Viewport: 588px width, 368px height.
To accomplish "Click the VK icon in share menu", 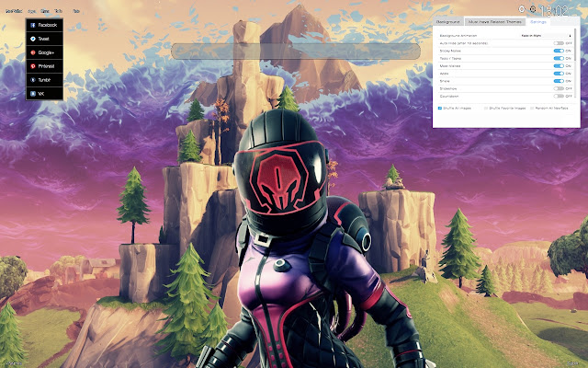I will [33, 94].
